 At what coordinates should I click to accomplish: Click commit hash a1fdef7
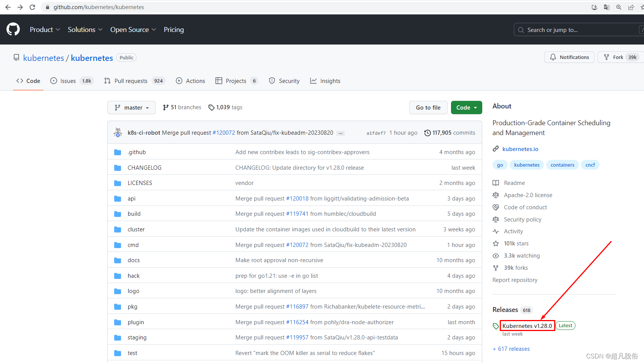coord(376,133)
